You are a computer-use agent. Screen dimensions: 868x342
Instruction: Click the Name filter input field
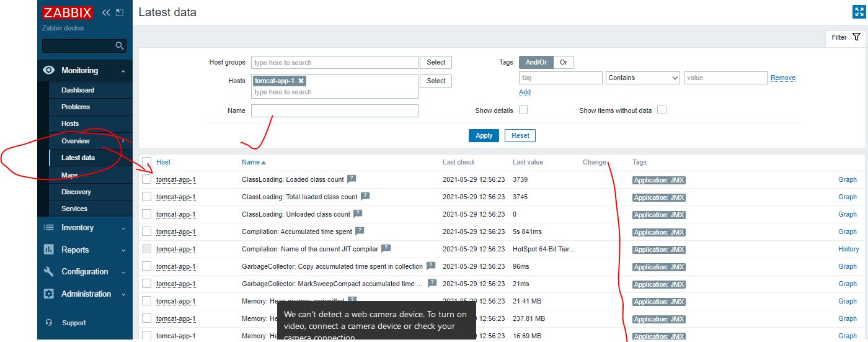tap(334, 111)
